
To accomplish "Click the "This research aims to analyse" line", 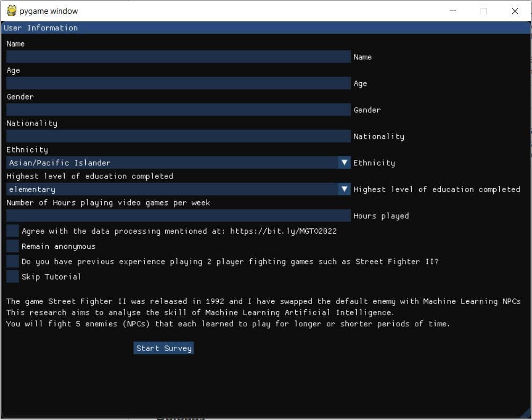I will click(200, 312).
